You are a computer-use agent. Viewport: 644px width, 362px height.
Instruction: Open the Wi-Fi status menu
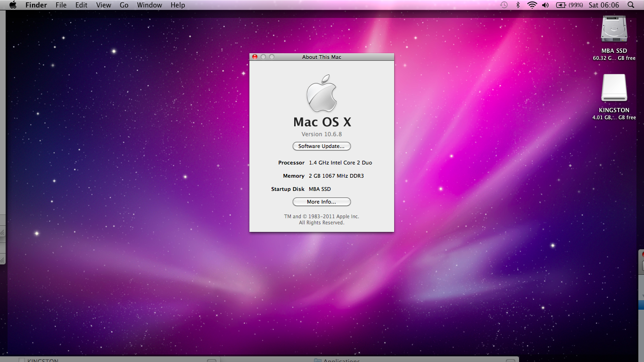pyautogui.click(x=532, y=5)
